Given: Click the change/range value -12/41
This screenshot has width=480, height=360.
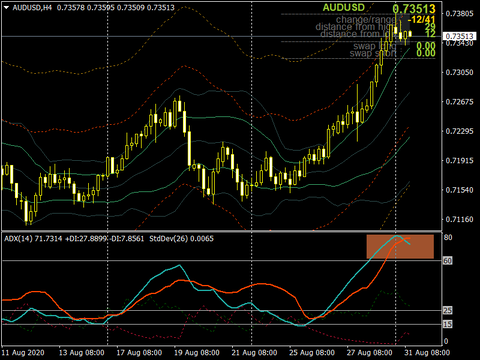Looking at the screenshot, I should (x=421, y=19).
